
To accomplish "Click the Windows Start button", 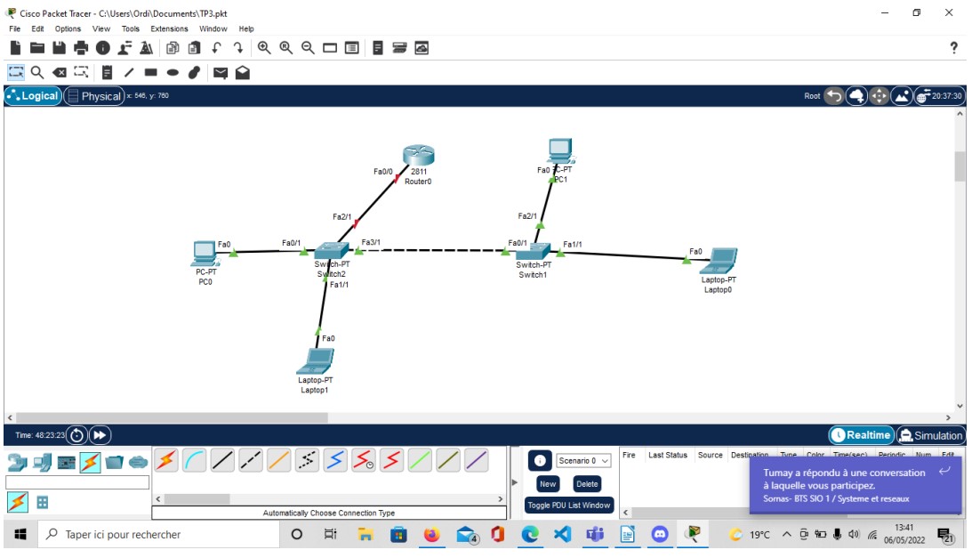I will point(20,535).
